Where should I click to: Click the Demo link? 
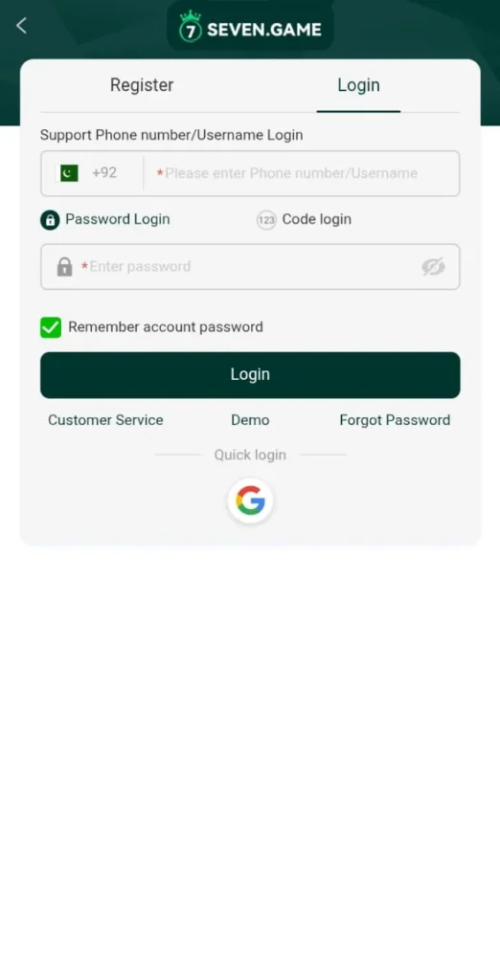coord(250,420)
